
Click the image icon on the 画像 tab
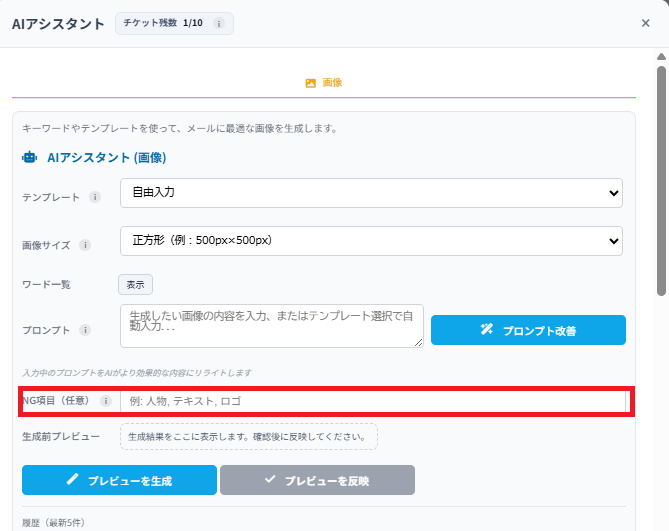tap(311, 83)
